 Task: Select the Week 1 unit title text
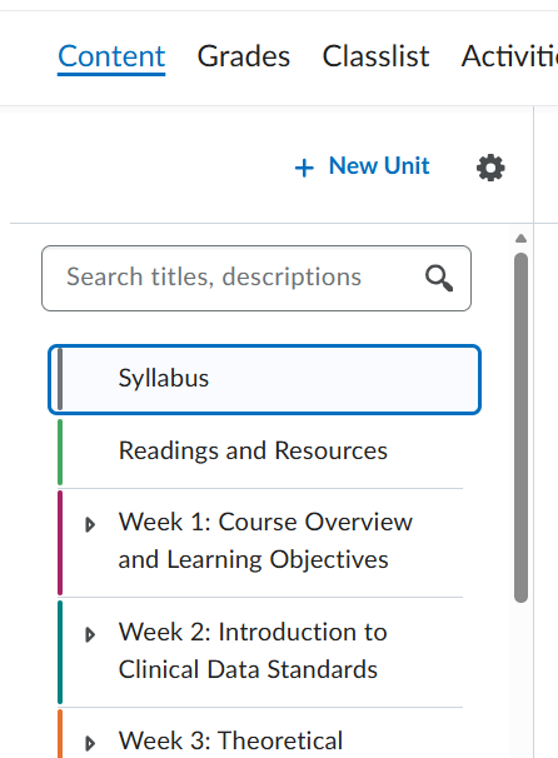point(265,541)
